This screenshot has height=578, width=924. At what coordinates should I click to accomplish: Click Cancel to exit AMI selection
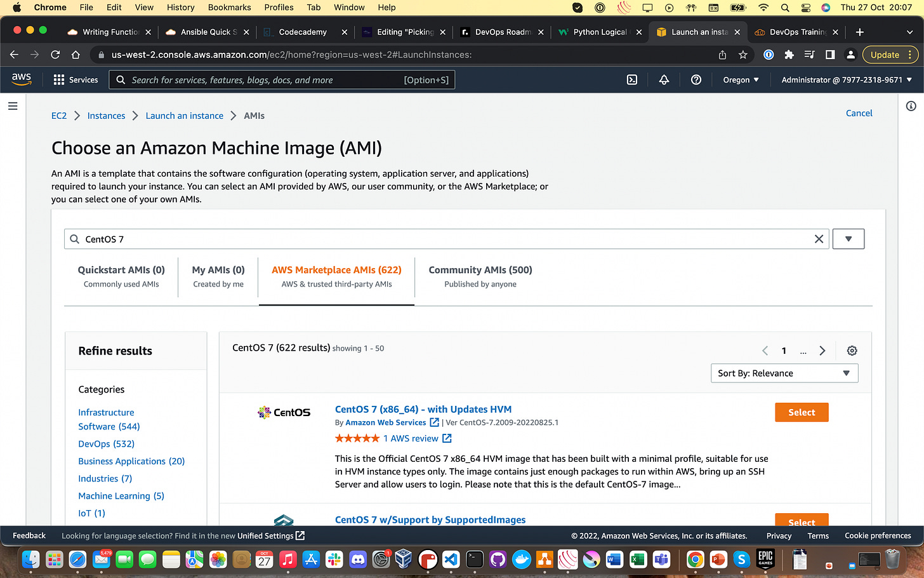click(859, 113)
